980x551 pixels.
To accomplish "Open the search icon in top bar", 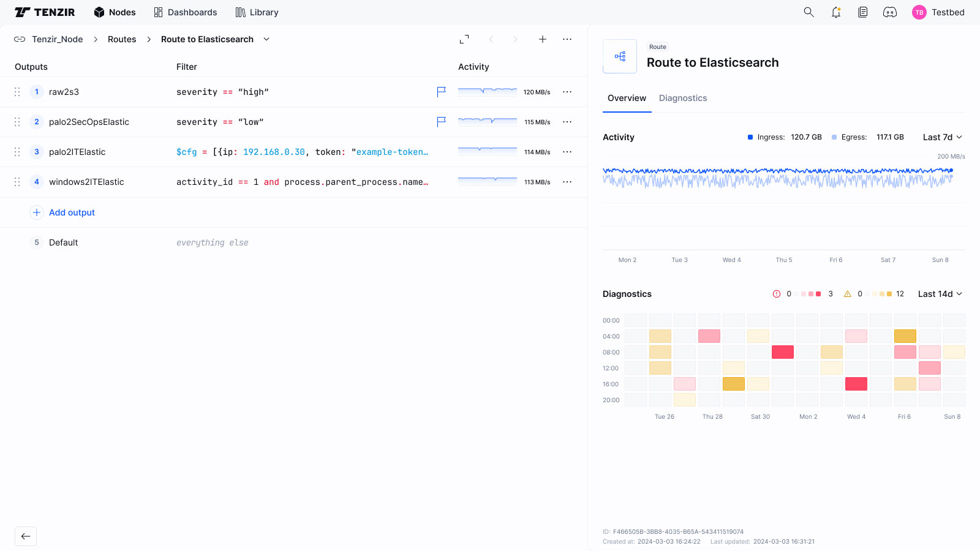I will tap(809, 12).
